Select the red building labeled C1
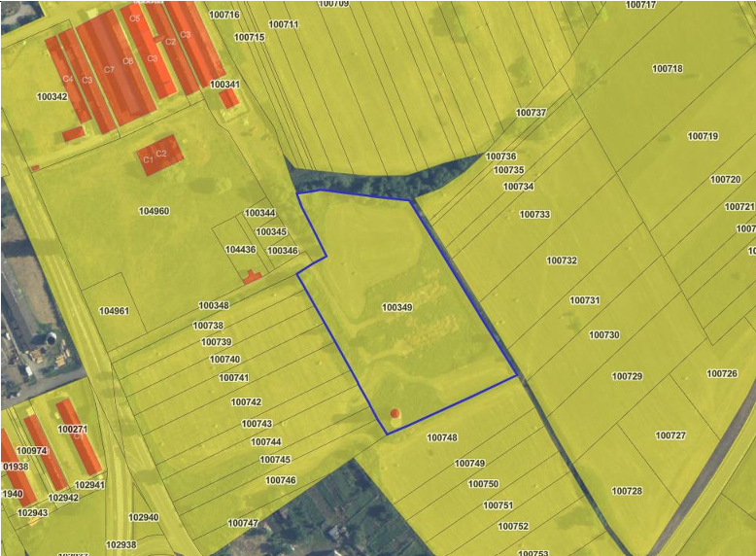The image size is (756, 556). (x=148, y=159)
